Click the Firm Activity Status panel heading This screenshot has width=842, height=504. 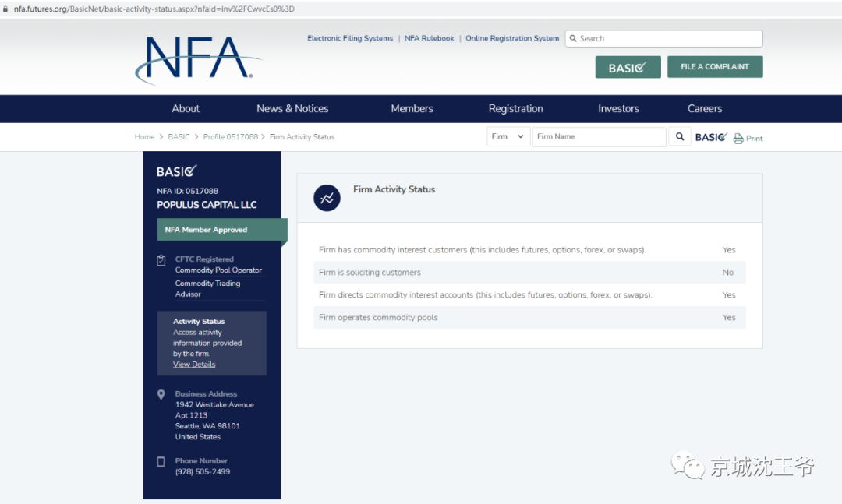tap(394, 189)
